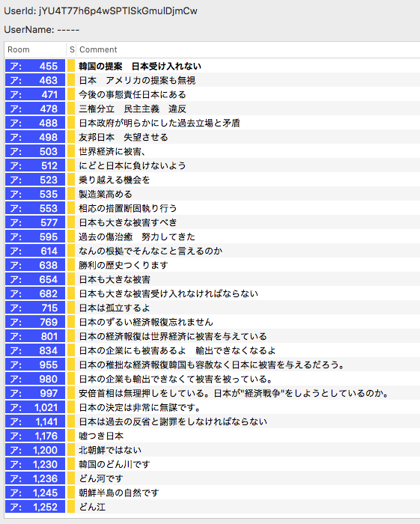This screenshot has width=420, height=524.
Task: Select comment 嘘つき日本
Action: [x=101, y=436]
